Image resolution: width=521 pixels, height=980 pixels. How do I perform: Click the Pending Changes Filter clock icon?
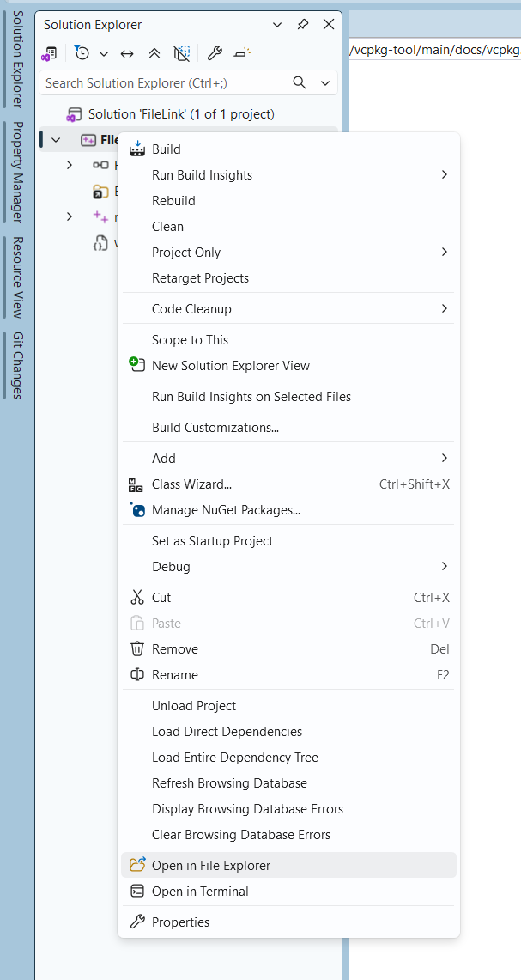coord(82,52)
